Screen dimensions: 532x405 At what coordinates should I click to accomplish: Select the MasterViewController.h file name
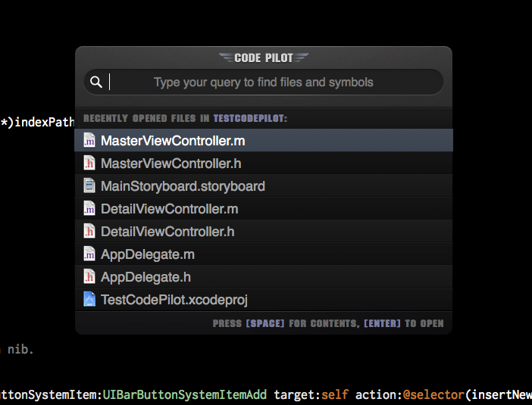pos(171,164)
